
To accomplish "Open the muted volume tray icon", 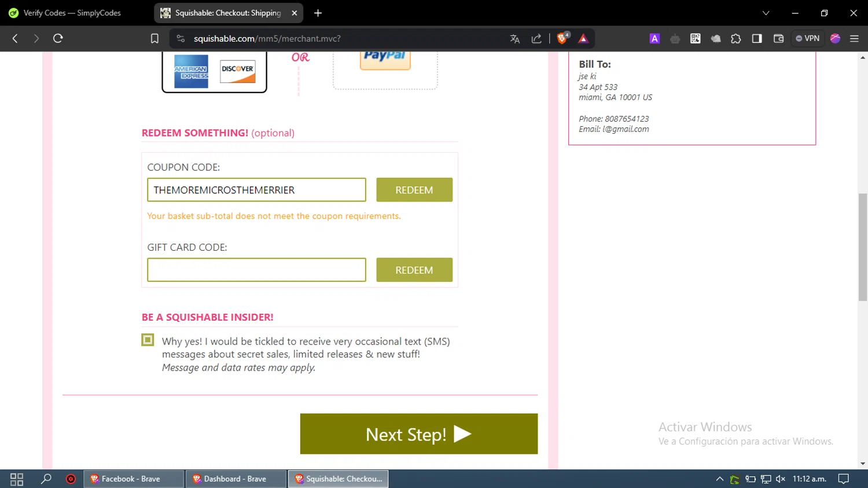I will pos(781,479).
